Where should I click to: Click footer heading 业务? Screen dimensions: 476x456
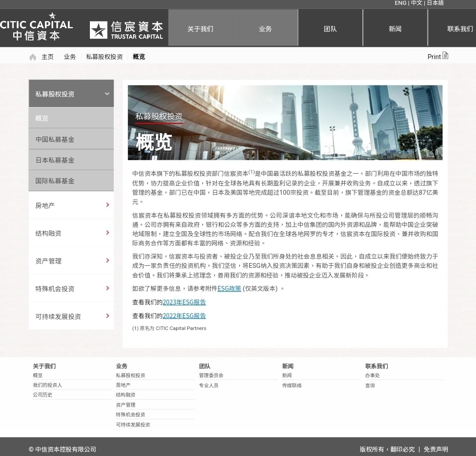pyautogui.click(x=122, y=366)
